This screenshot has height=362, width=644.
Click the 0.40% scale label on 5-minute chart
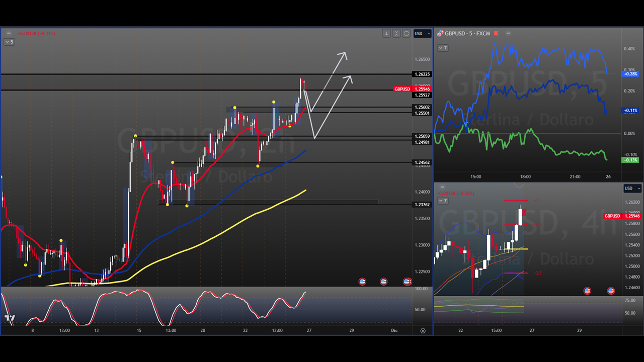tap(629, 49)
